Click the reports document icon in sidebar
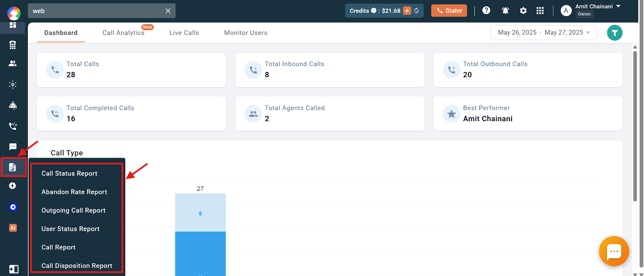This screenshot has height=276, width=644. [13, 167]
